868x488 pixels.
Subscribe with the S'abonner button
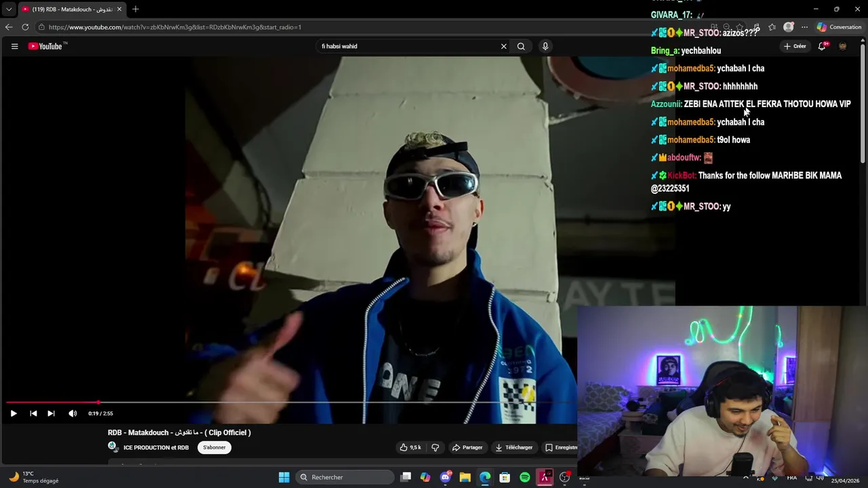[214, 447]
